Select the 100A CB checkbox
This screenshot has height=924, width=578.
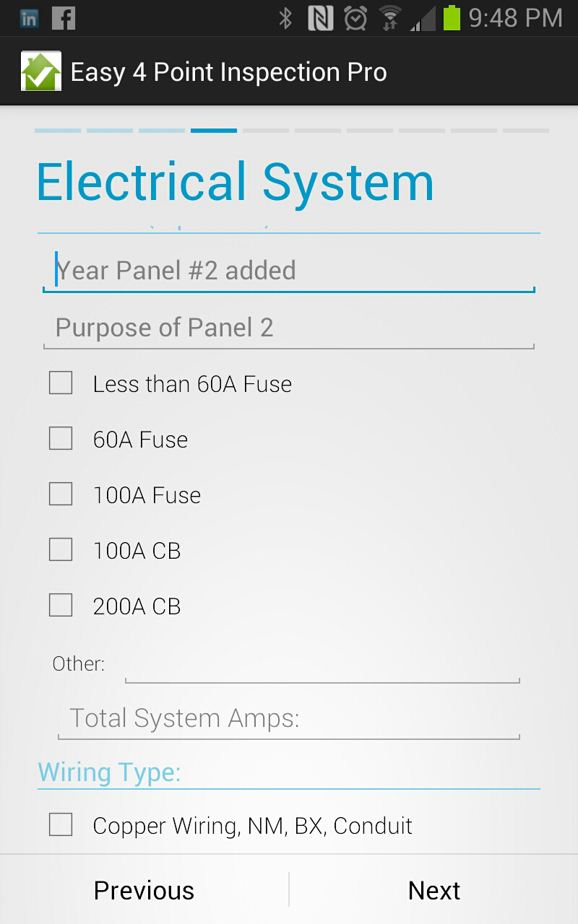coord(61,549)
